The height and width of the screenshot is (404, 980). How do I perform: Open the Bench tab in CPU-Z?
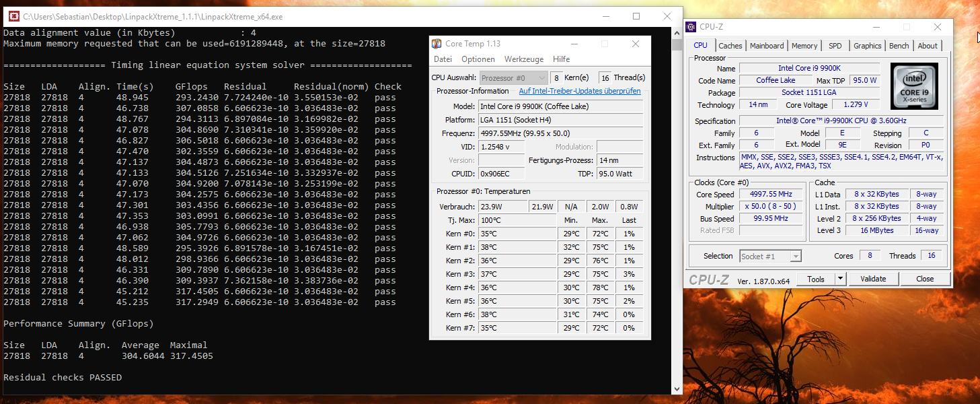[899, 46]
